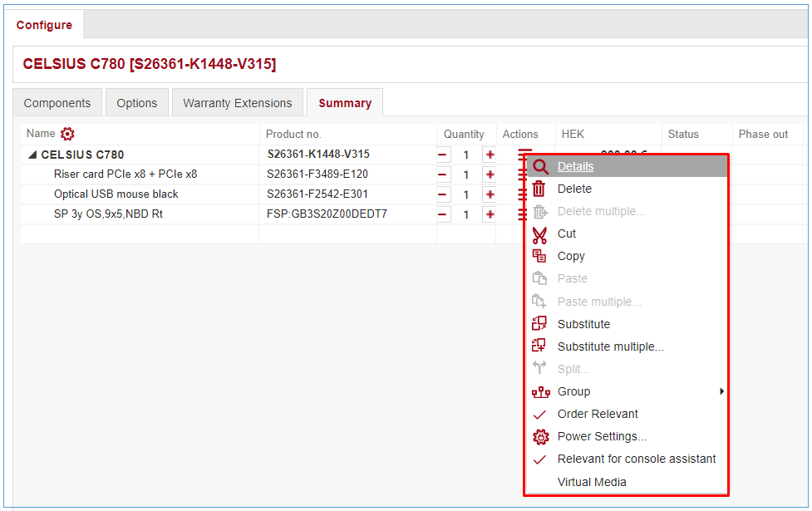Click the gear icon next to Name header
812x511 pixels.
(67, 134)
